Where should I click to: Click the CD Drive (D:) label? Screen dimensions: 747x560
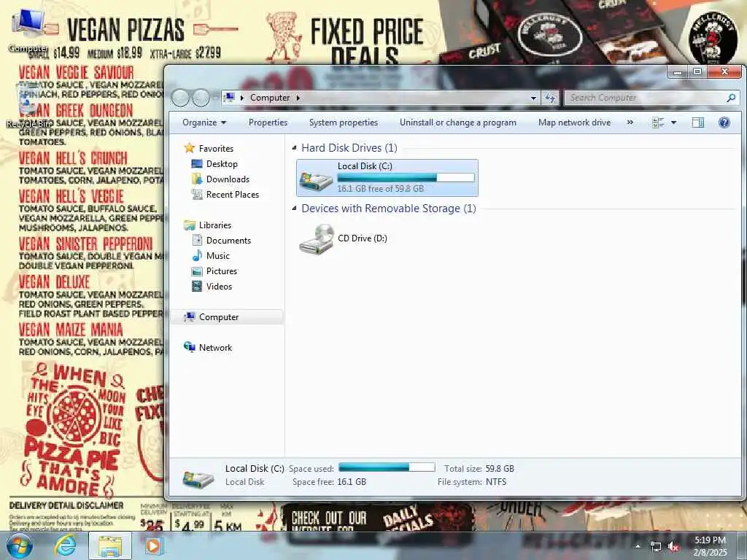[x=362, y=238]
